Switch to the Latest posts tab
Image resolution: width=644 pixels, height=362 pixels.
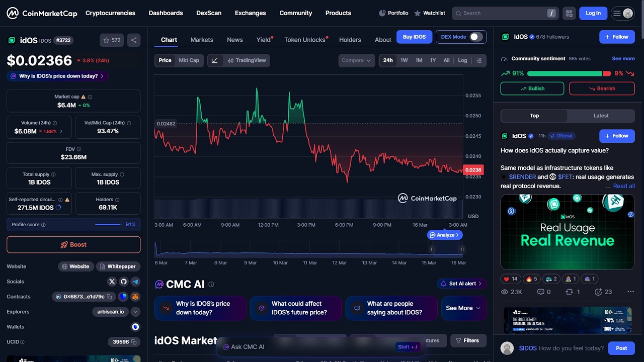(x=601, y=116)
